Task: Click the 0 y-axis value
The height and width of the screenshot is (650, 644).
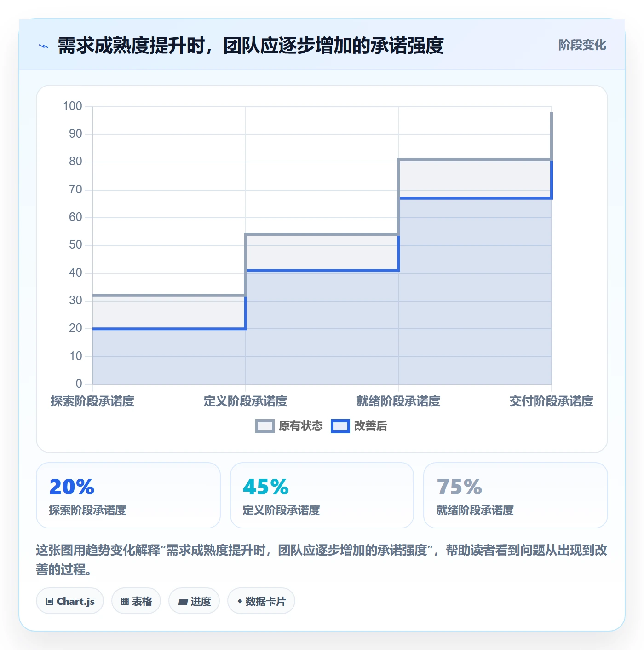Action: click(x=79, y=384)
